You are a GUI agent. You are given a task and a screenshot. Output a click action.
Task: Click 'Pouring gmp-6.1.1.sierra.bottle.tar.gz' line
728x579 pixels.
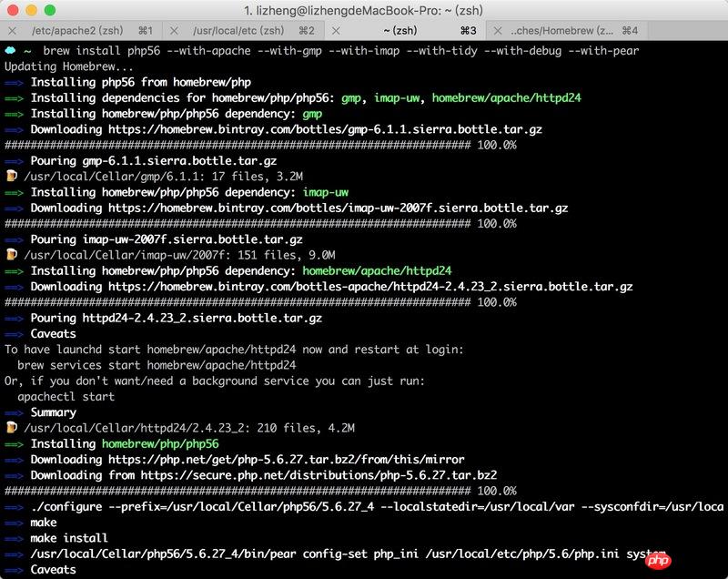point(154,160)
